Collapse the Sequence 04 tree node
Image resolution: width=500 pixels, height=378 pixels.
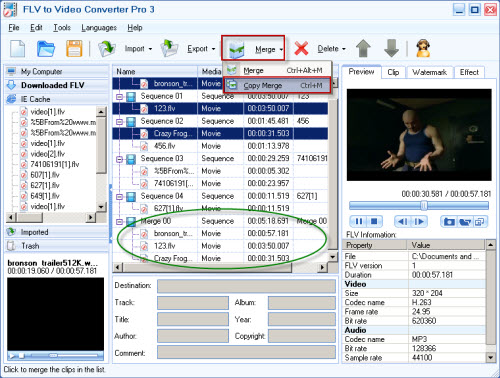point(119,197)
